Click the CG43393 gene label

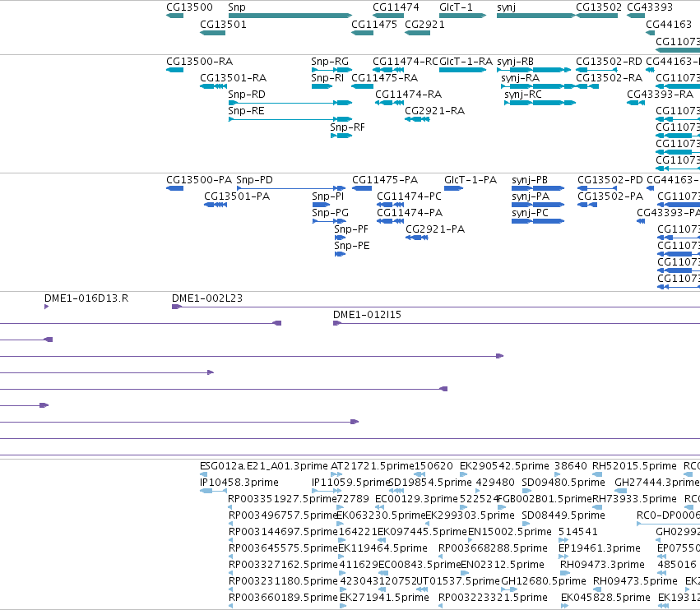(650, 7)
